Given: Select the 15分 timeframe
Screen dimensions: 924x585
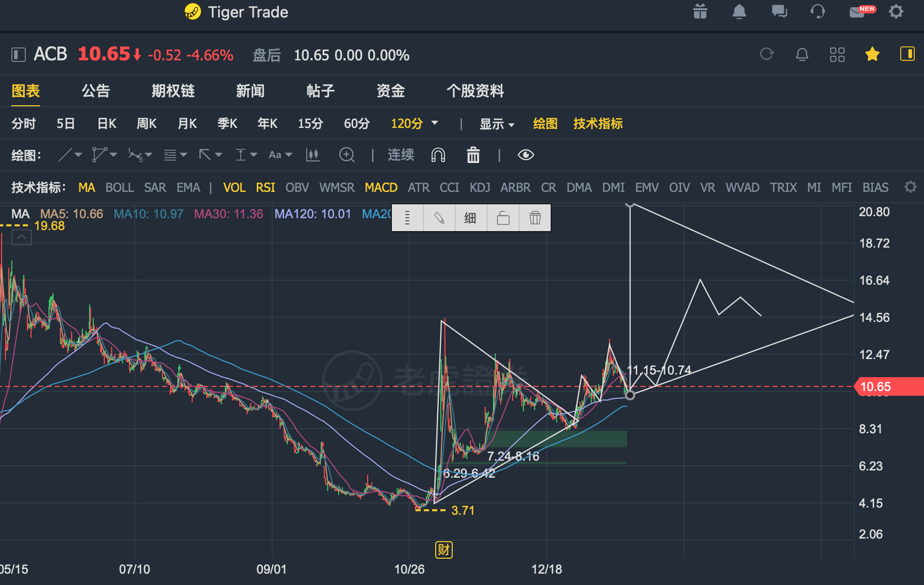Looking at the screenshot, I should point(310,123).
